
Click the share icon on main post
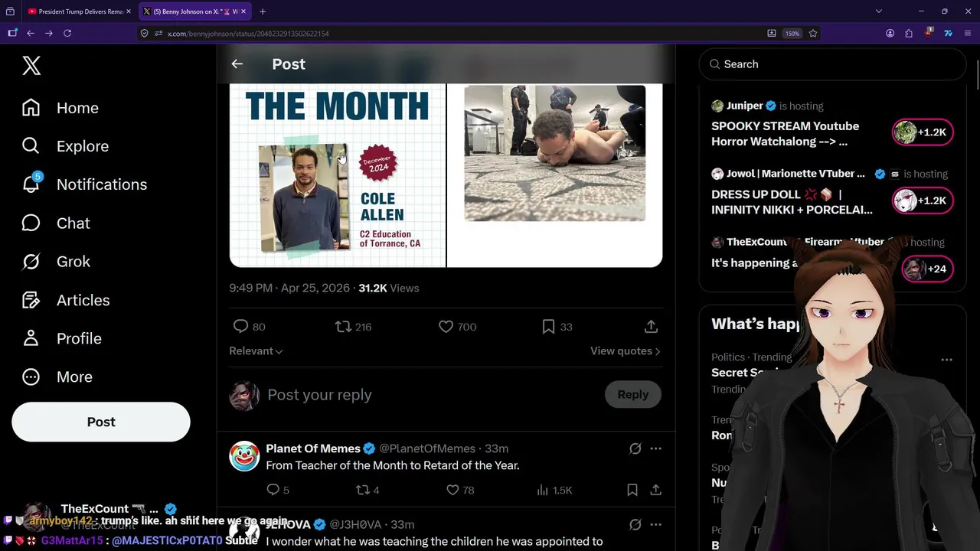[x=651, y=327]
